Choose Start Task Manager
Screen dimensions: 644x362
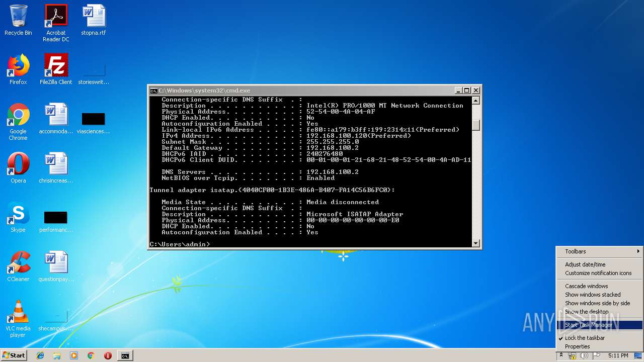[600, 325]
